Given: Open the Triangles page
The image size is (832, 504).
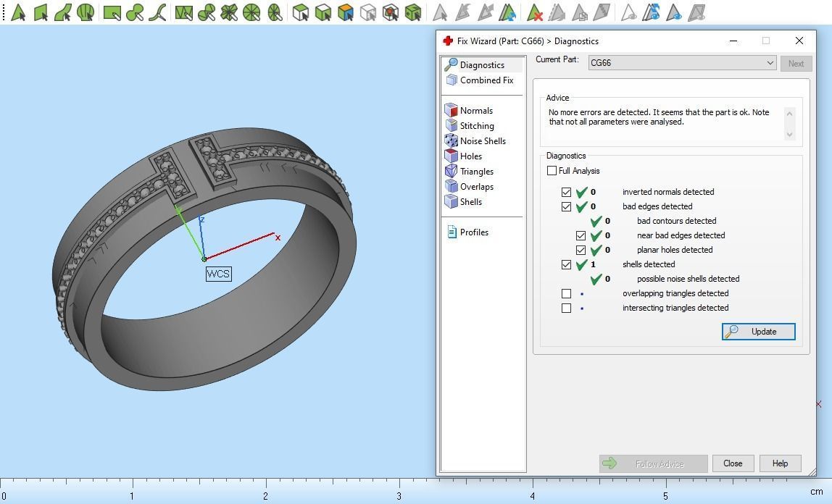Looking at the screenshot, I should [470, 171].
